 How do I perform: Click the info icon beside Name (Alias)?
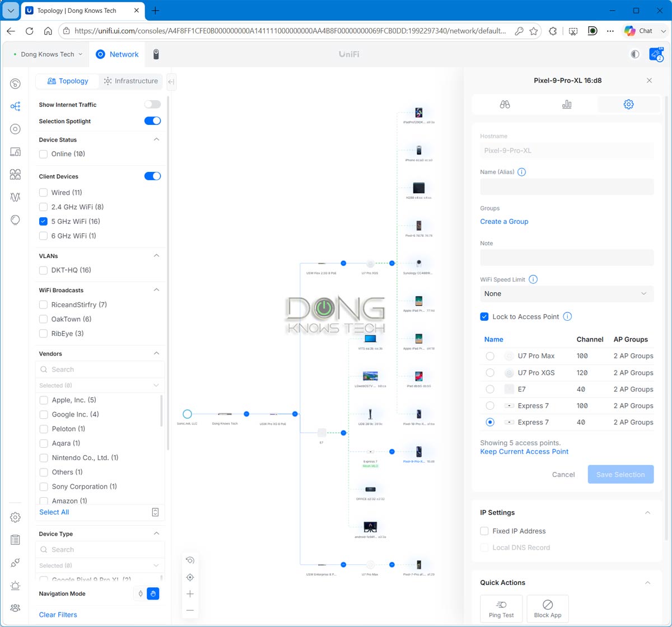pos(522,172)
